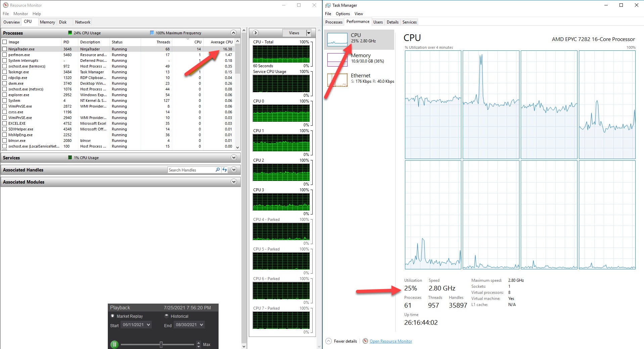Screen dimensions: 644x349
Task: Click the Search Handles input field
Action: [191, 170]
